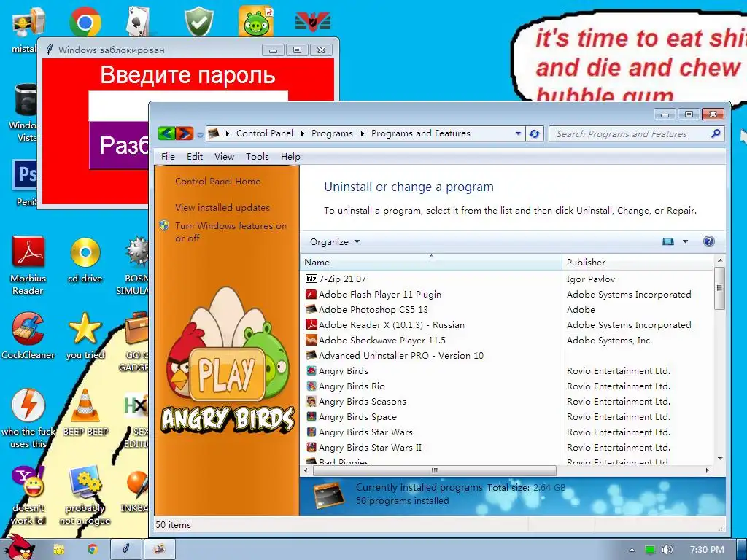Viewport: 747px width, 560px height.
Task: Sort by the Publisher column header
Action: (x=638, y=262)
